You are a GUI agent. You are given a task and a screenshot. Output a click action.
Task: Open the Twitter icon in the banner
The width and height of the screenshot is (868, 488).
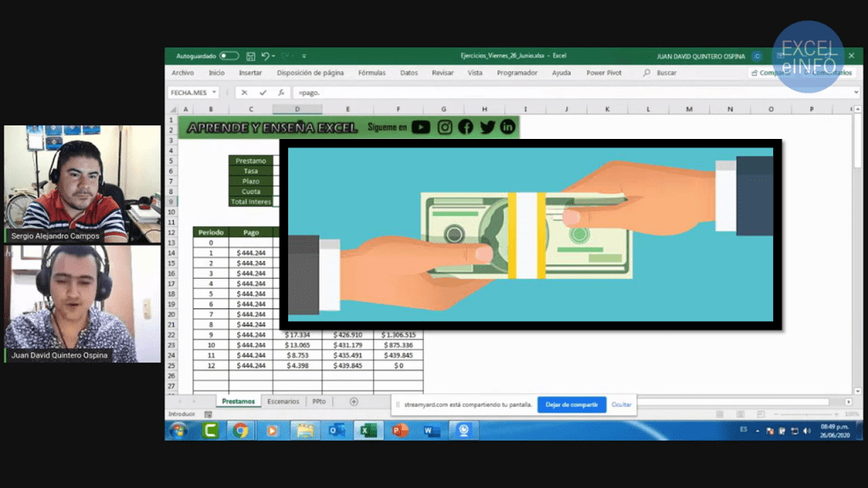[487, 127]
